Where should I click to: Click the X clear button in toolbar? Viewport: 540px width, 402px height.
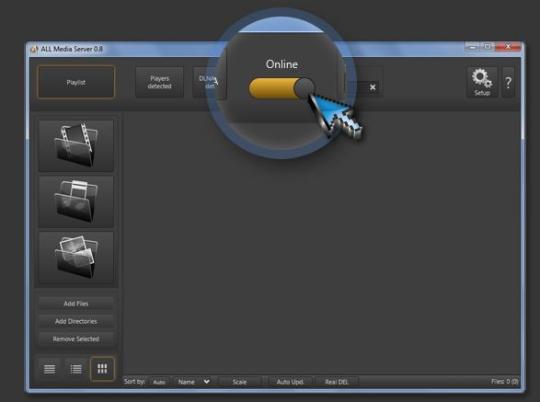pos(373,87)
